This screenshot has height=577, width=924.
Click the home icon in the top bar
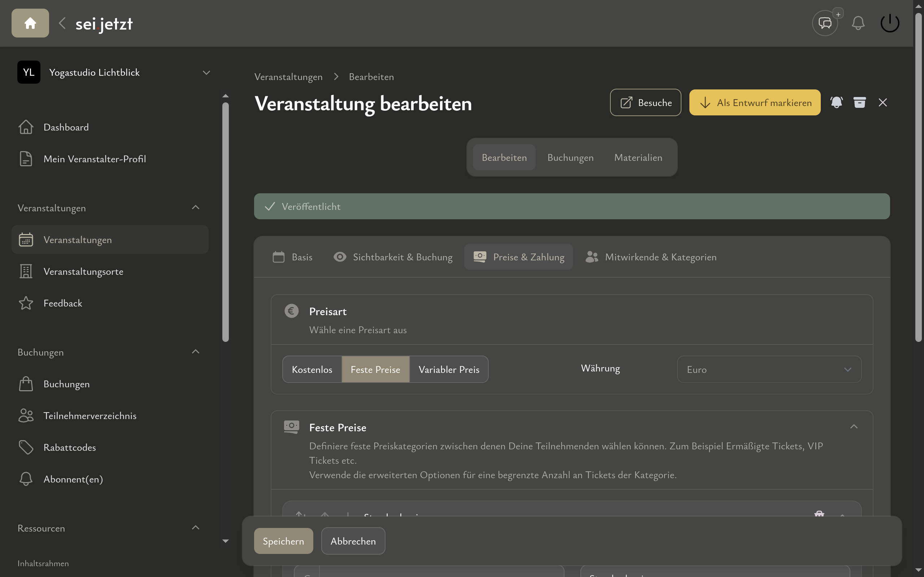tap(30, 23)
